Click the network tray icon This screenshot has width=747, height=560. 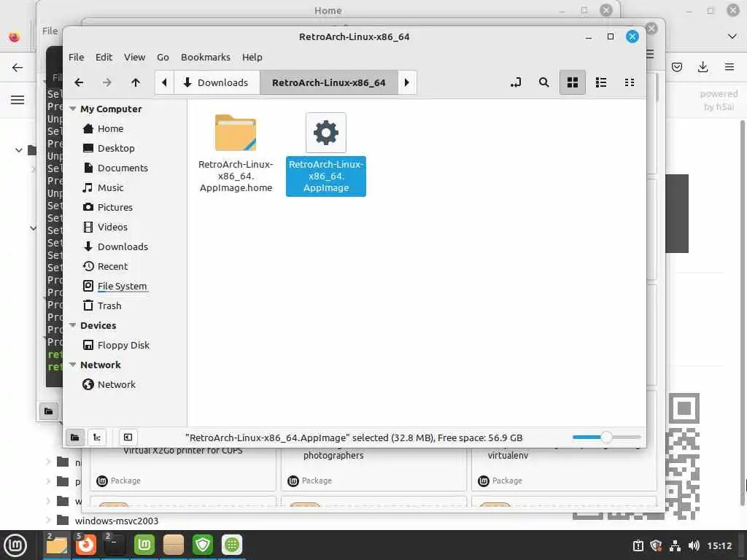675,545
